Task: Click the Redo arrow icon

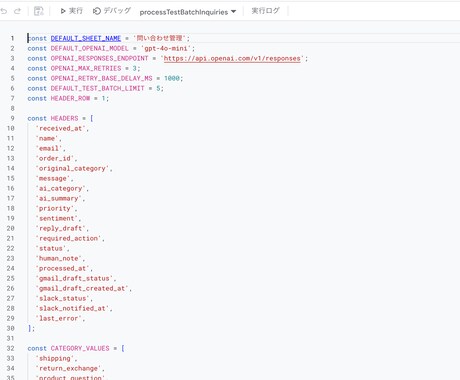Action: [17, 11]
